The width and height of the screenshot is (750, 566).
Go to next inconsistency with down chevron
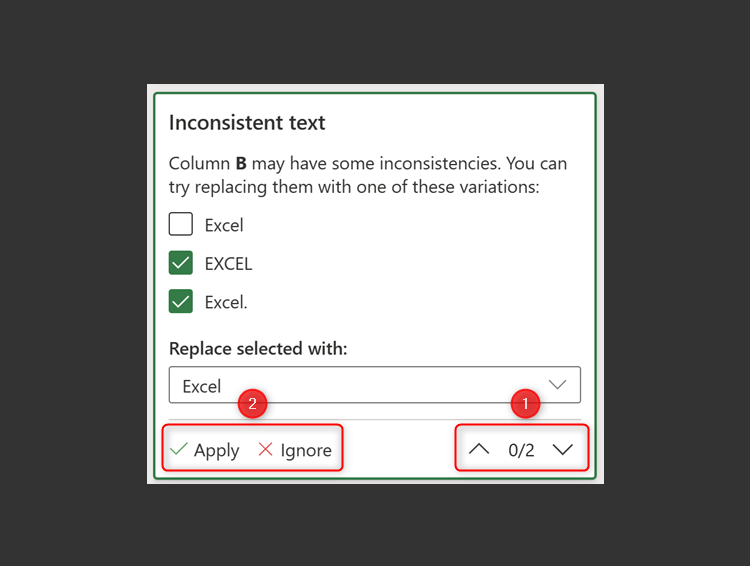[x=563, y=450]
